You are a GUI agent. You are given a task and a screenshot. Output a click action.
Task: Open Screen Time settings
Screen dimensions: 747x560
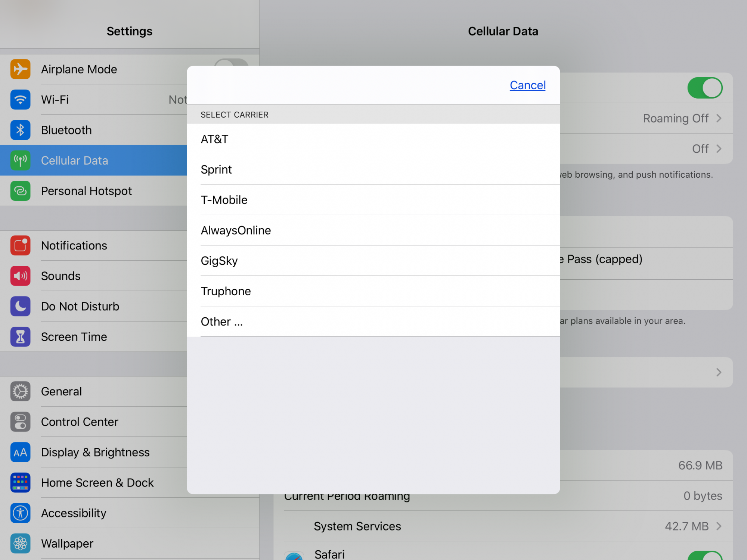tap(93, 337)
